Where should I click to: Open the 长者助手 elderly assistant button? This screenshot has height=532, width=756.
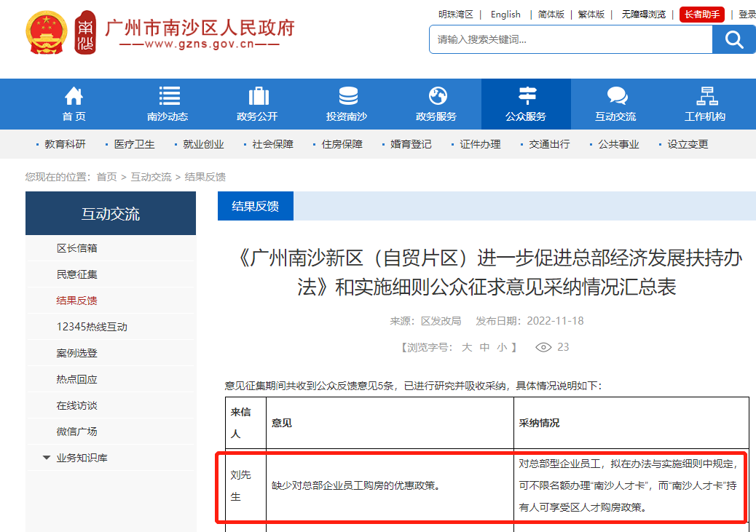tap(701, 15)
